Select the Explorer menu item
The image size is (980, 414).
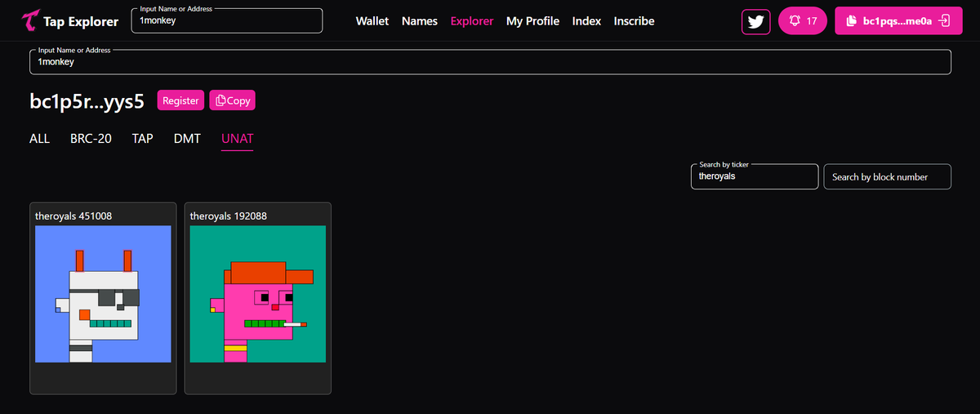(x=472, y=21)
